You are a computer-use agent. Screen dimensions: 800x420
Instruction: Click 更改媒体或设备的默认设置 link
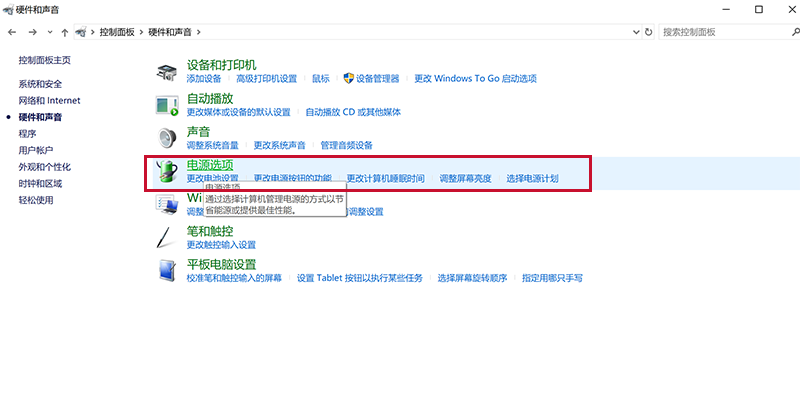[238, 112]
